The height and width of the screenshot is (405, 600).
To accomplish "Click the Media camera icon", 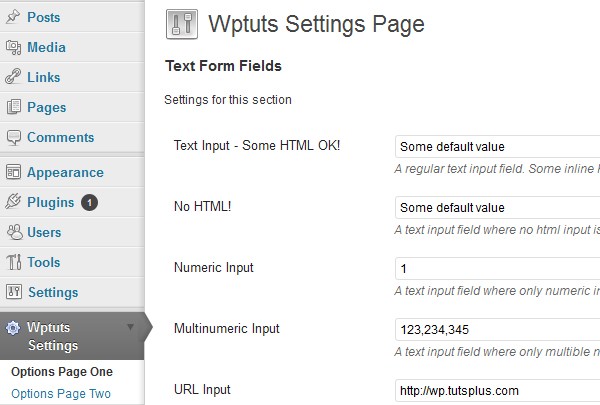I will point(13,47).
